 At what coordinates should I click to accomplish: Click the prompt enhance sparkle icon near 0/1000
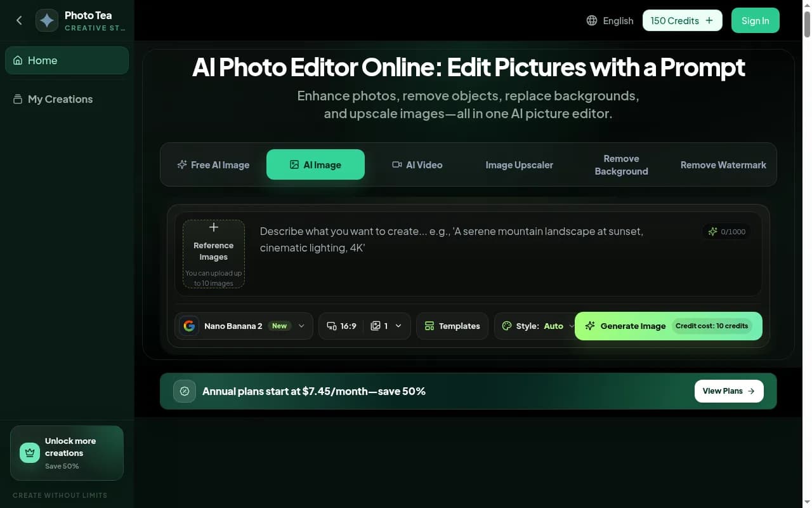coord(713,232)
